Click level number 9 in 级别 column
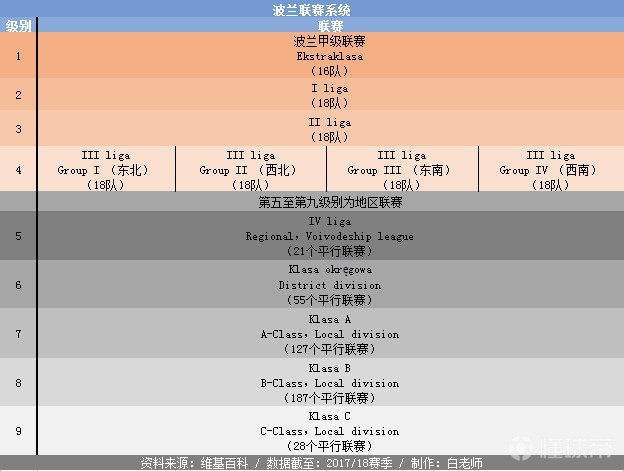The height and width of the screenshot is (471, 624). click(x=18, y=431)
